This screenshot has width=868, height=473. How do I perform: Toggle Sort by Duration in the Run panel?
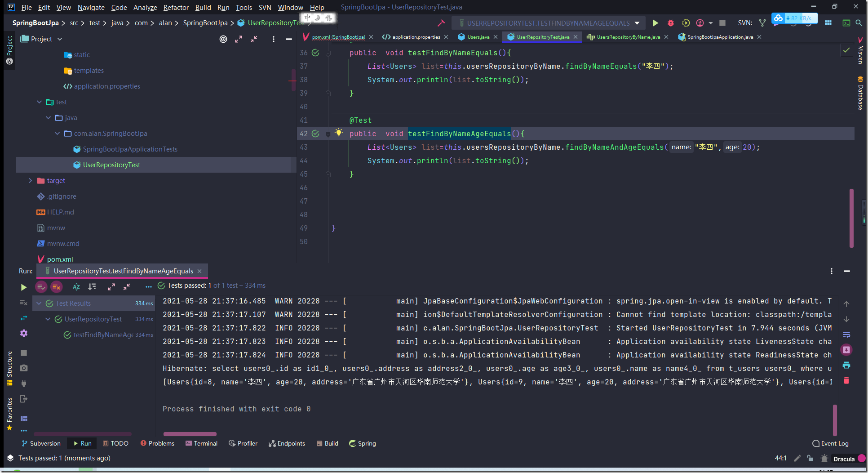92,286
